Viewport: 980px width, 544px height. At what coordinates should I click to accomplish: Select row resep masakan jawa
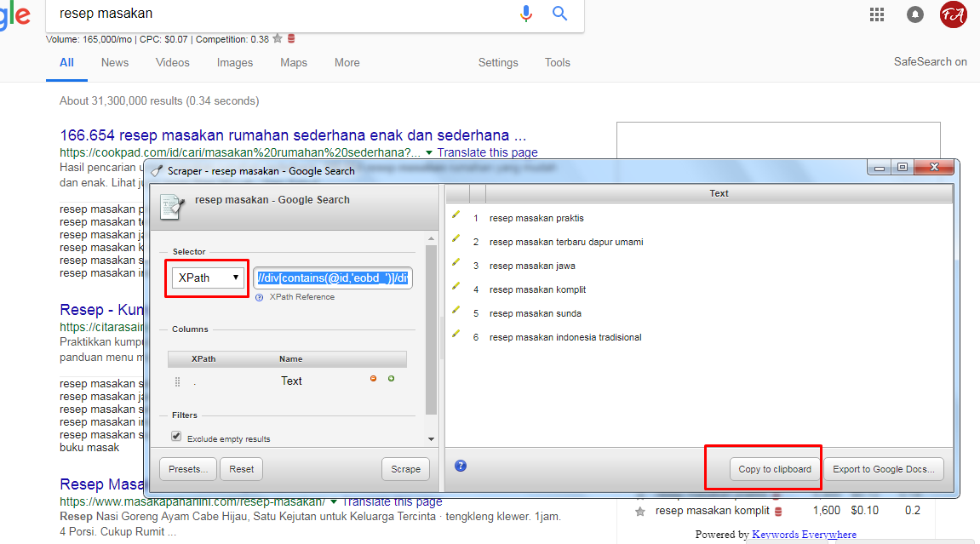click(x=699, y=266)
